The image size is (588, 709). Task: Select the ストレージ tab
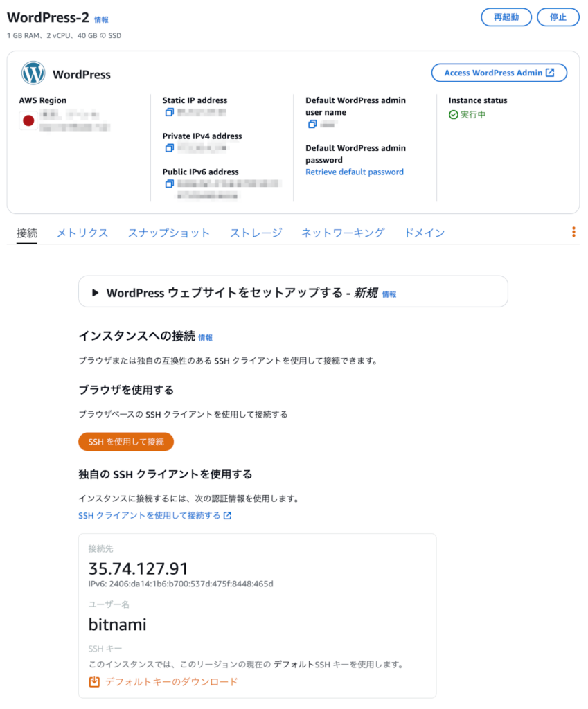coord(256,233)
